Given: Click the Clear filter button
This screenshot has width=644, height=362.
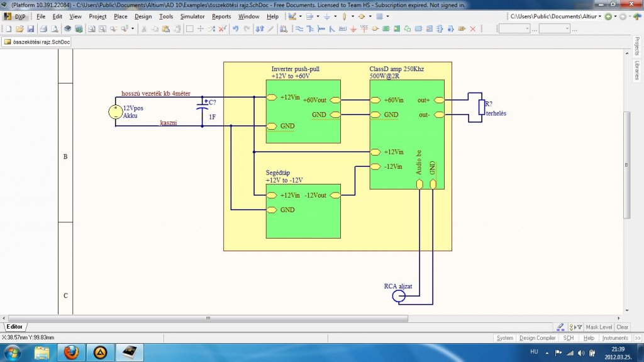Looking at the screenshot, I should coord(622,327).
